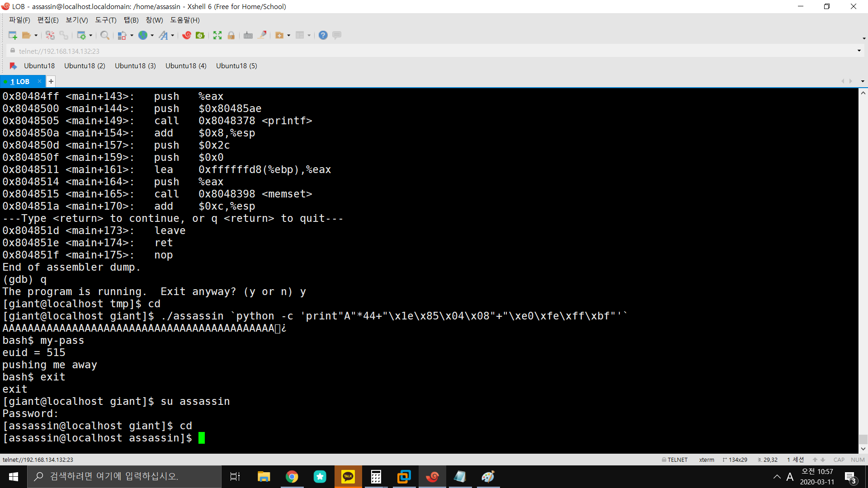Image resolution: width=868 pixels, height=488 pixels.
Task: Click the Ubuntu18 (5) quick link
Action: (x=236, y=66)
